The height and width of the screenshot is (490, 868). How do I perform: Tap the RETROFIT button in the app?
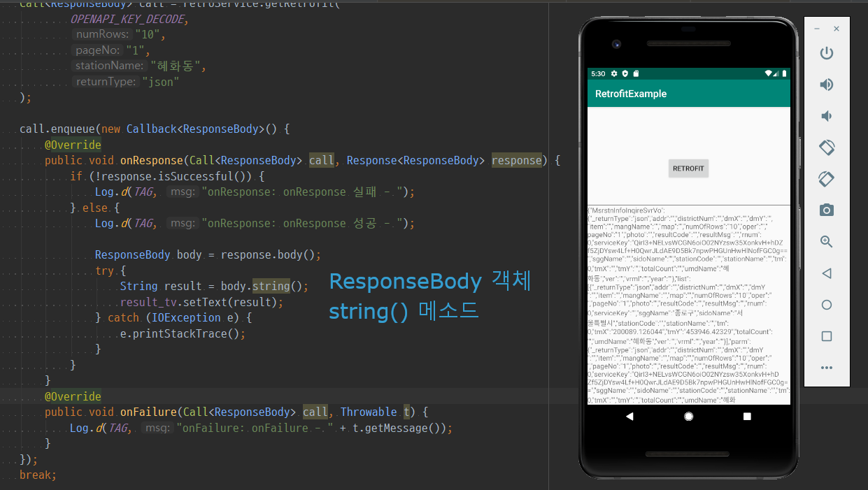[x=689, y=168]
